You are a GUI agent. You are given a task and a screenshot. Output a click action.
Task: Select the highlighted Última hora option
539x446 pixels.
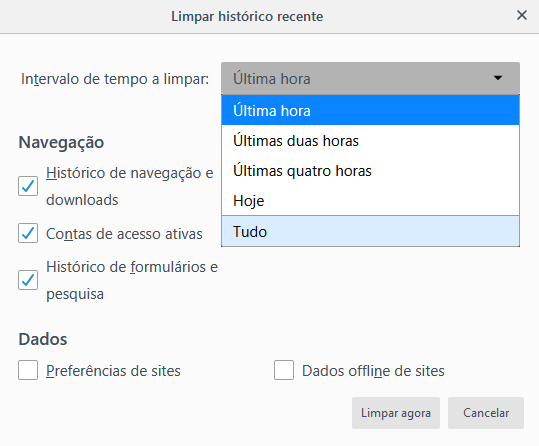370,110
